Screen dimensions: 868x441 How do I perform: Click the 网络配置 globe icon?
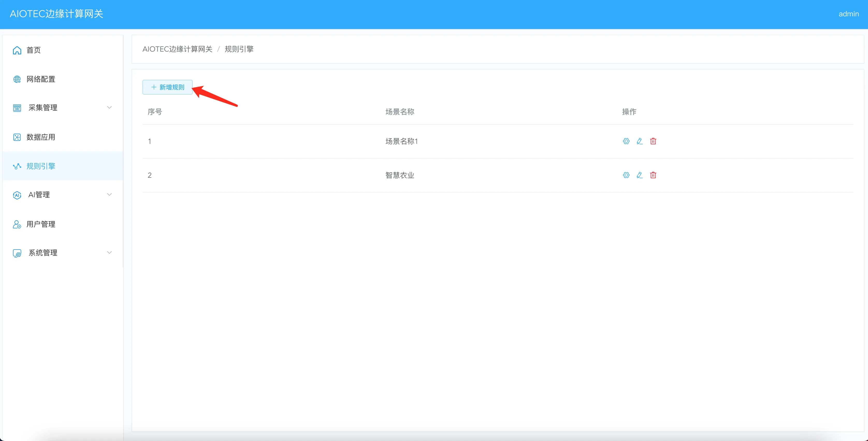[17, 79]
